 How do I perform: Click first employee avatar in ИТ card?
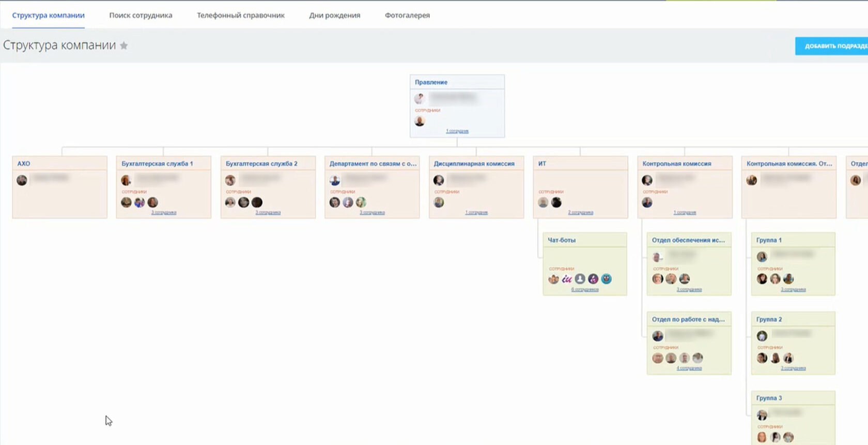[x=543, y=203]
